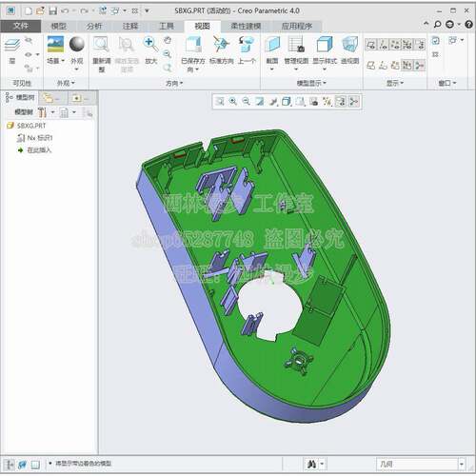This screenshot has width=476, height=476.
Task: Switch to the Annotate (注释) tab
Action: click(x=130, y=26)
